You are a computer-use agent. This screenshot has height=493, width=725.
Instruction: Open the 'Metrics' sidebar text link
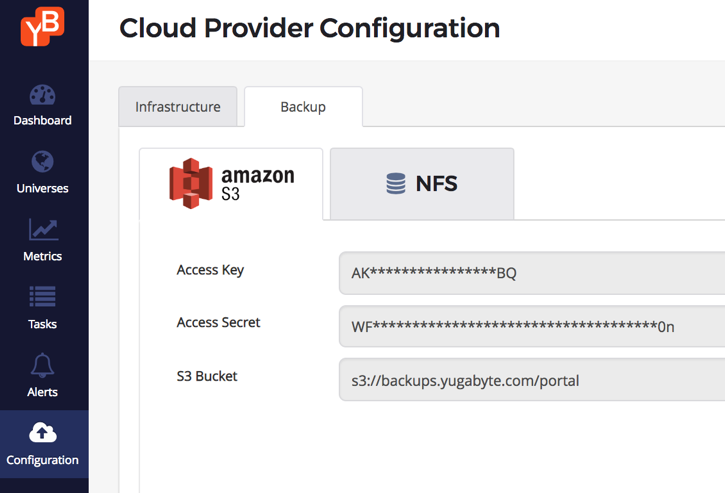42,257
